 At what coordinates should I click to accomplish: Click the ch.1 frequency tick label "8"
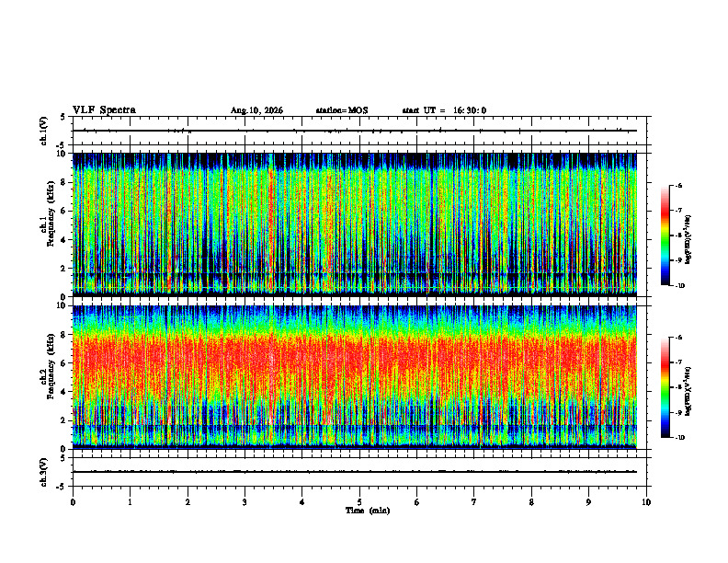click(x=63, y=182)
